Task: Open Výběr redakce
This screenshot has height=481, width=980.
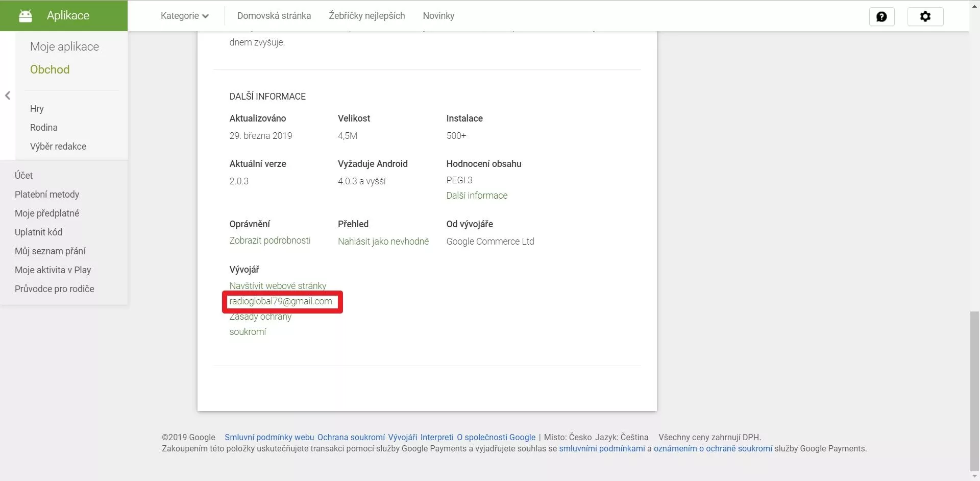Action: click(x=58, y=147)
